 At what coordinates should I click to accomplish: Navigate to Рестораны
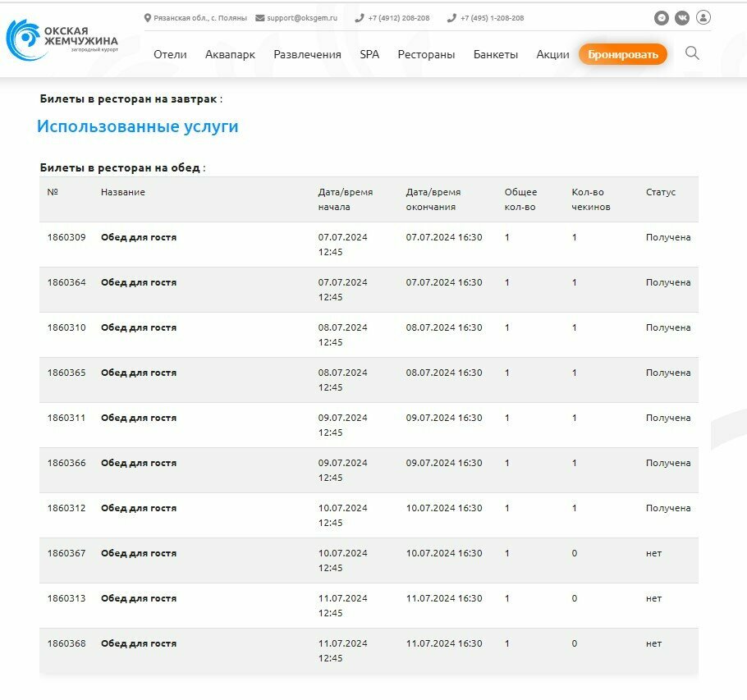426,54
